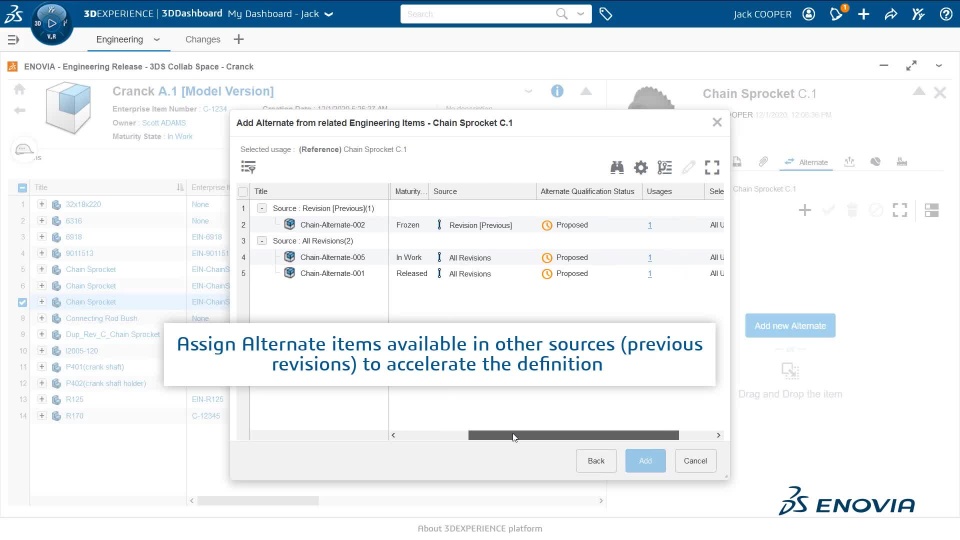This screenshot has height=540, width=960.
Task: Click Chain-Alternate-005 item icon
Action: [290, 257]
